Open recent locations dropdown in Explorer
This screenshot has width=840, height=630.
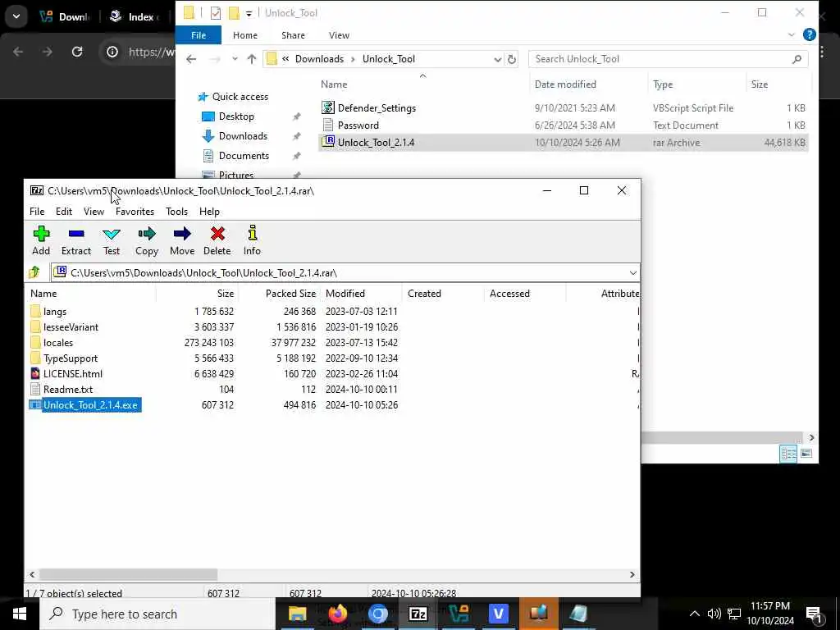point(235,59)
